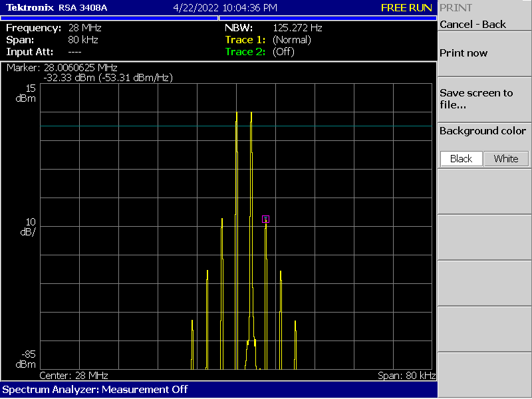
Task: Click the Span 80 kHz readout at top
Action: [83, 40]
